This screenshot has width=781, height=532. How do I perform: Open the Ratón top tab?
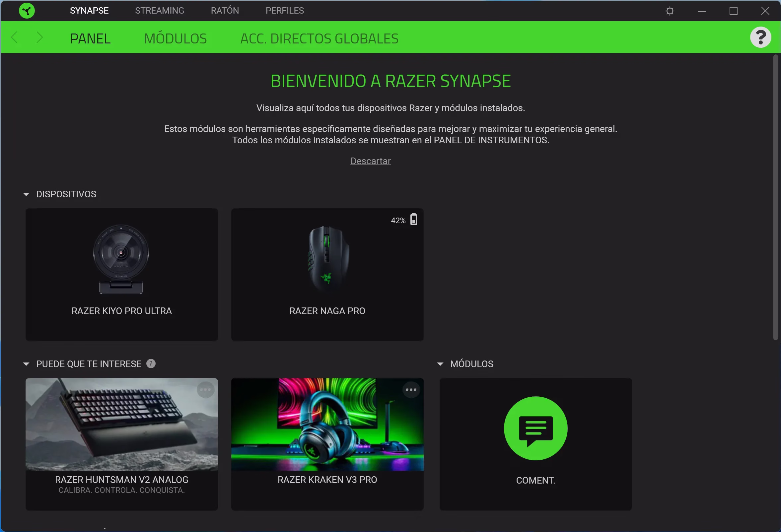pyautogui.click(x=225, y=11)
